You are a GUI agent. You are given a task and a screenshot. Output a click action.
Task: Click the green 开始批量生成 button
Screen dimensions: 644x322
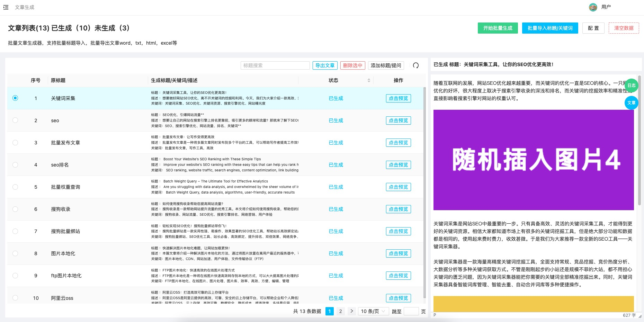coord(498,28)
